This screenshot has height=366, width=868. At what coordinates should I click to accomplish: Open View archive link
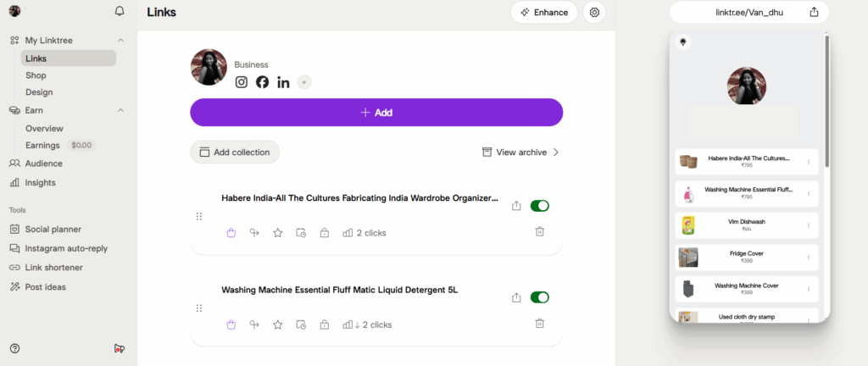[520, 152]
